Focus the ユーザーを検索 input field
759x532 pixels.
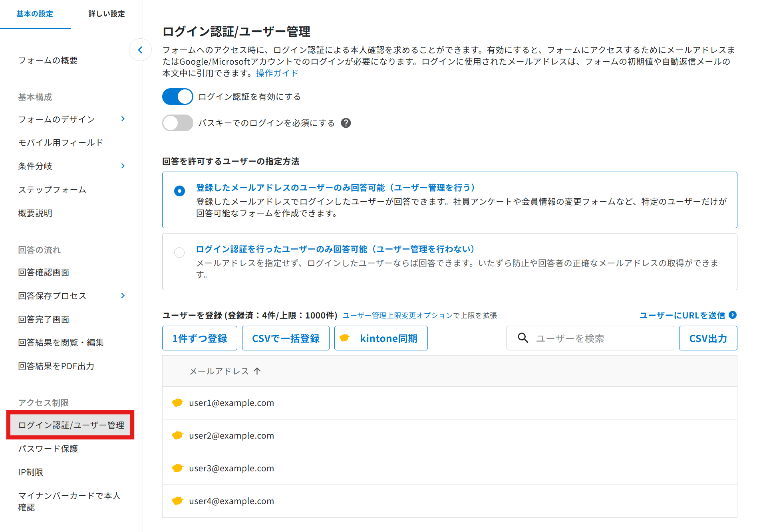coord(590,338)
